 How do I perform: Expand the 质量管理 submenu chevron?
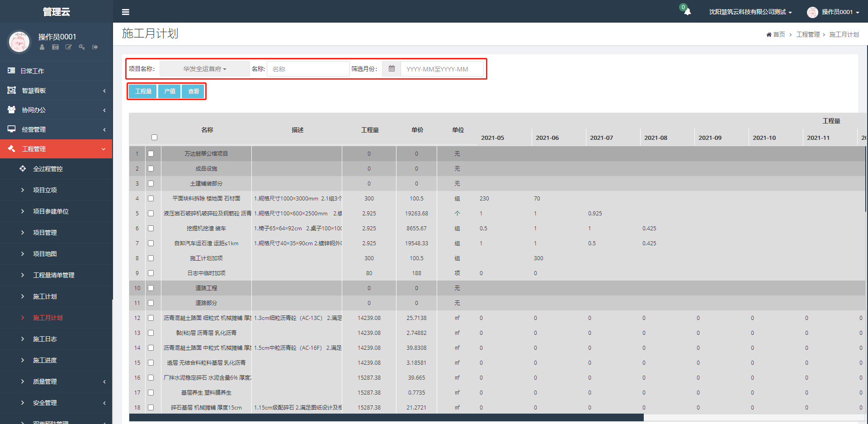[104, 382]
